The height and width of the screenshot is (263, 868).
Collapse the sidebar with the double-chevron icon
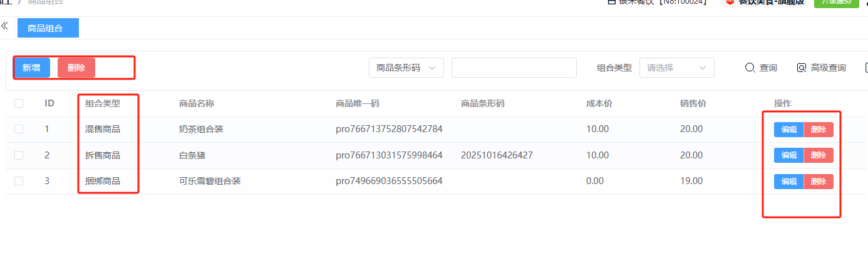click(4, 26)
